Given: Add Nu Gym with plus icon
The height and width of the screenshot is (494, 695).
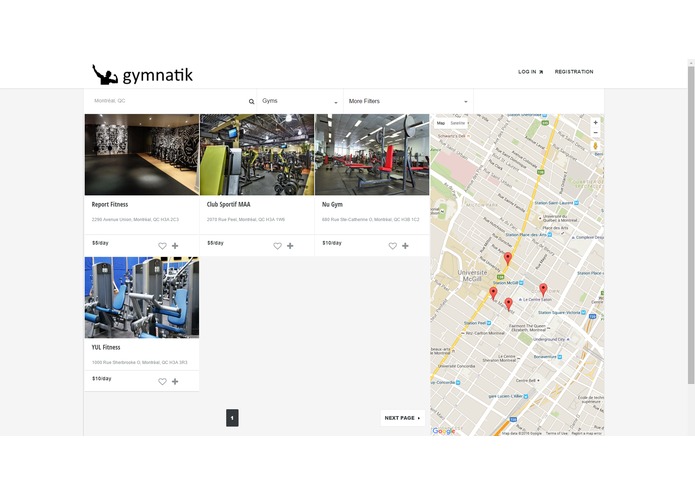Looking at the screenshot, I should pos(405,246).
